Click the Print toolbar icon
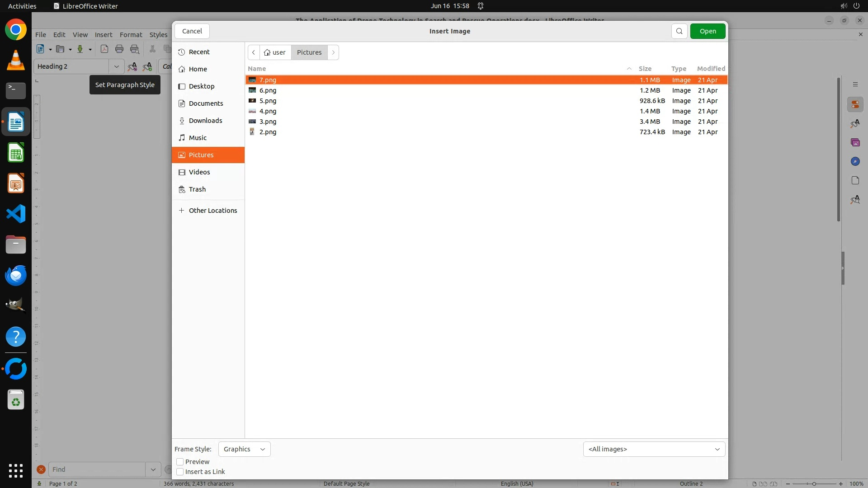The image size is (868, 488). [119, 49]
